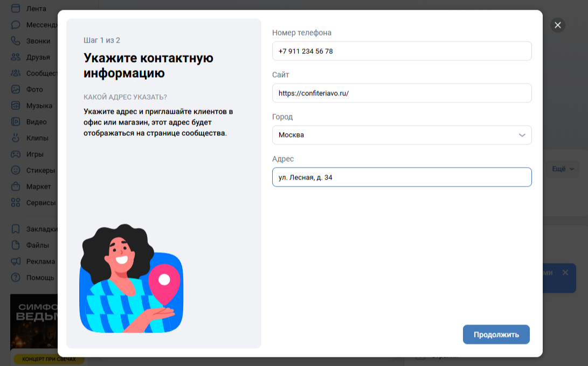Click the Закладки bookmark icon
588x366 pixels.
[16, 229]
